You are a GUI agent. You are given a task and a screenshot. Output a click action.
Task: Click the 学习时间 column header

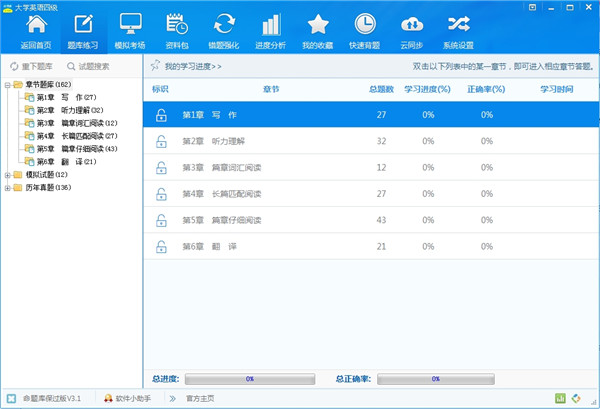click(x=557, y=89)
